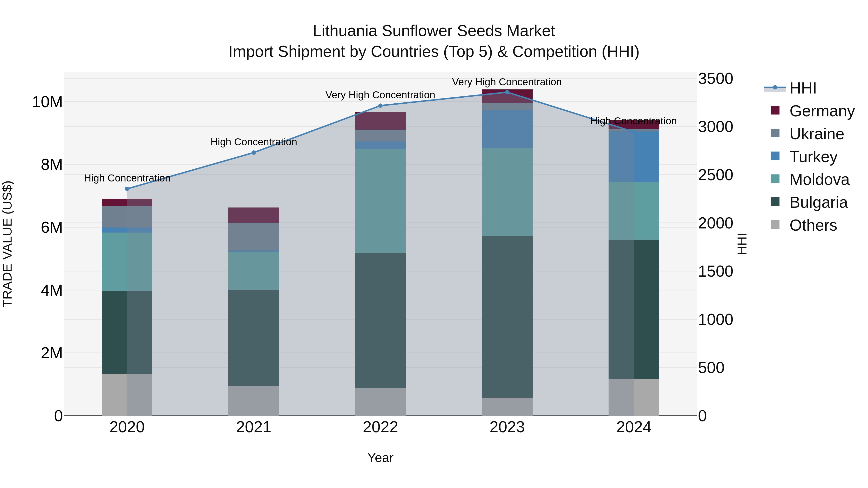The width and height of the screenshot is (868, 488).
Task: Click the 3500 HHI axis tick label
Action: tap(715, 79)
